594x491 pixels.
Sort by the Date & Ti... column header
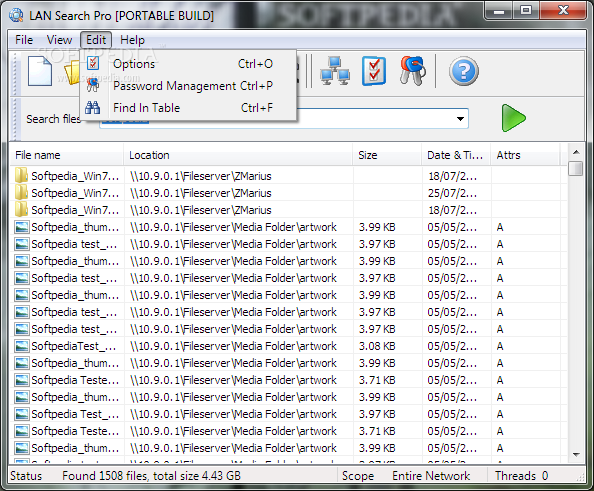coord(456,155)
